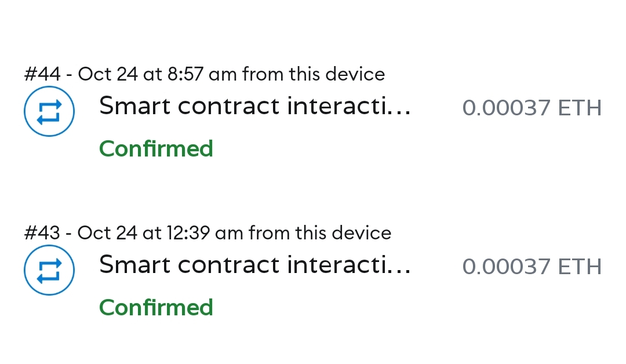Screen dimensions: 626x364
Task: Tap 'from this device' on transaction #44
Action: tap(314, 74)
